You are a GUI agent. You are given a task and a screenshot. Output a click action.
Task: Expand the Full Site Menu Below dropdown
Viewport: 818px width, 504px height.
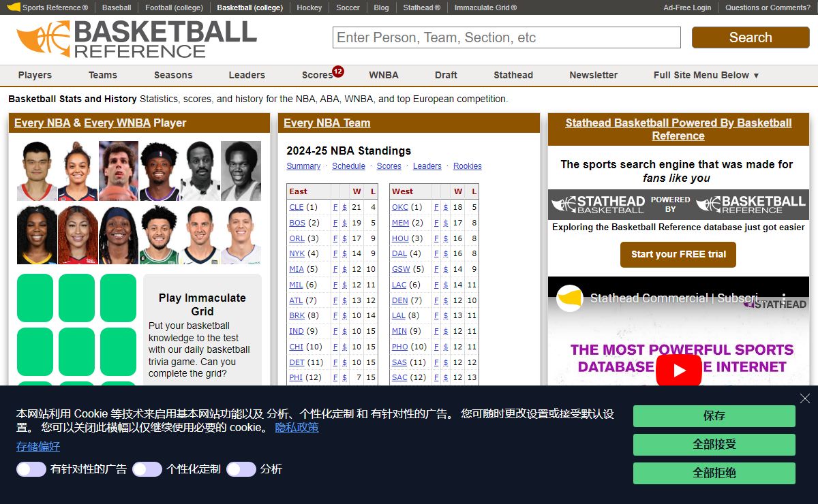706,75
